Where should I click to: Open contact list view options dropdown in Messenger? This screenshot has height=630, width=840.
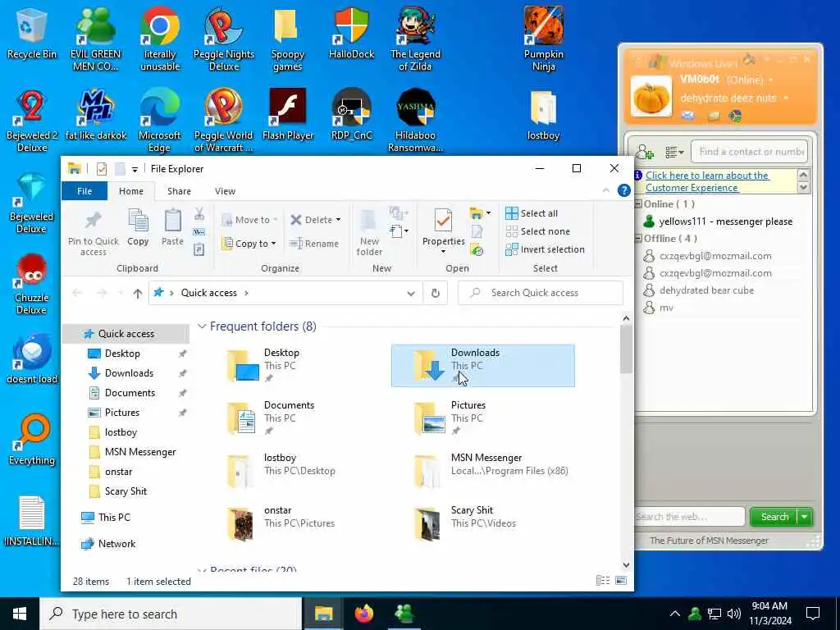tap(674, 153)
